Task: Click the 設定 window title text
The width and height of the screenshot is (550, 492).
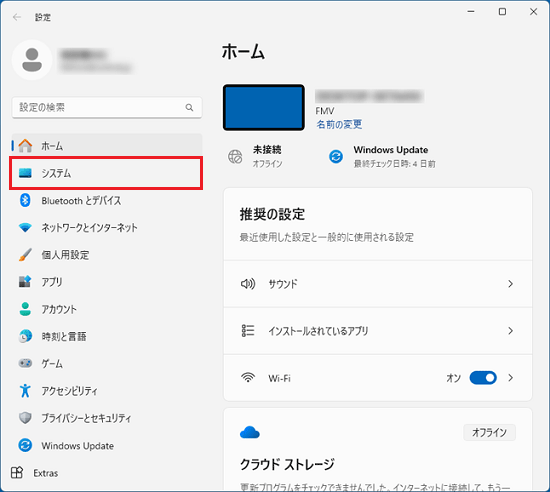Action: point(43,17)
